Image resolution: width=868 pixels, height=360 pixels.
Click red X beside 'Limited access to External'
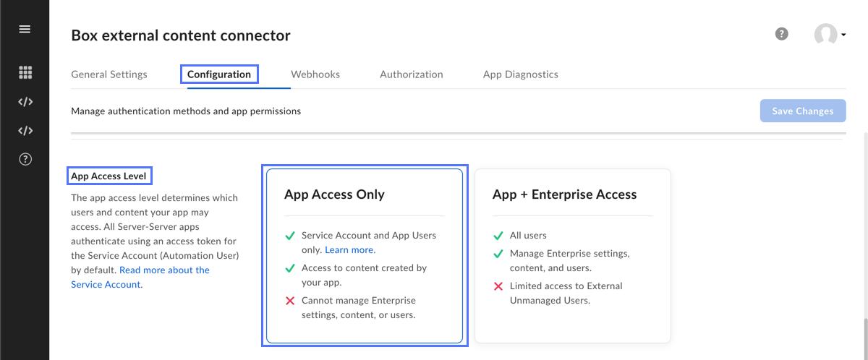498,286
